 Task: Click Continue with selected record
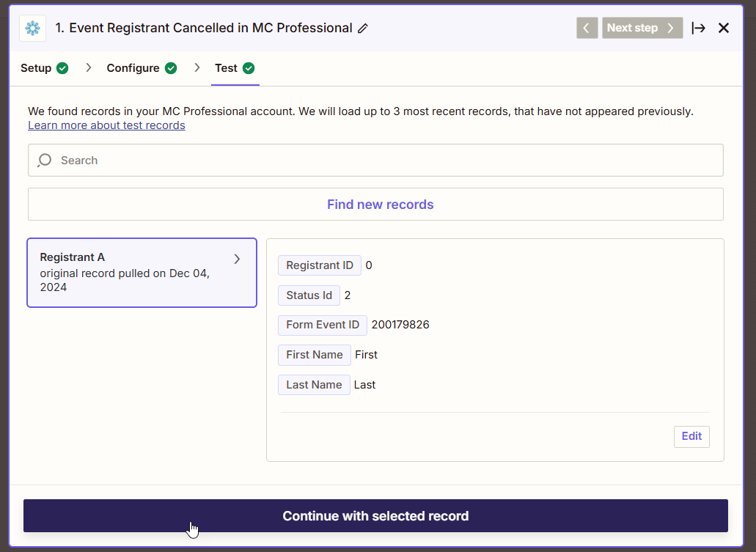(x=375, y=516)
